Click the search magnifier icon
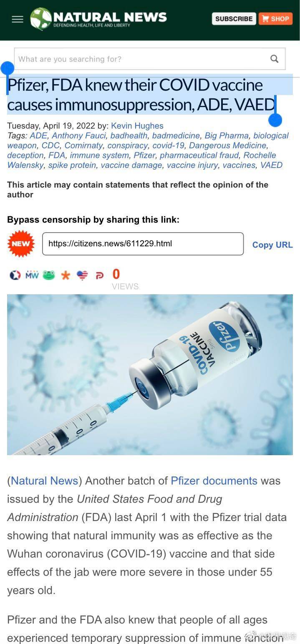The image size is (300, 644). (274, 59)
